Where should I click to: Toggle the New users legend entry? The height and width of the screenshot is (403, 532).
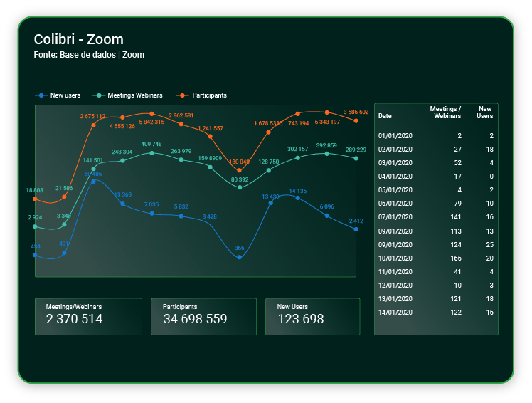pyautogui.click(x=58, y=95)
